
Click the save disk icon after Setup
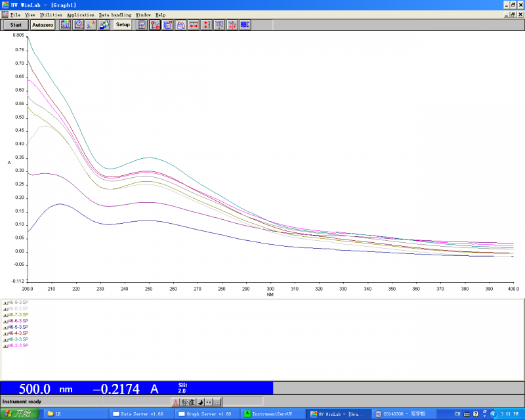pos(141,25)
